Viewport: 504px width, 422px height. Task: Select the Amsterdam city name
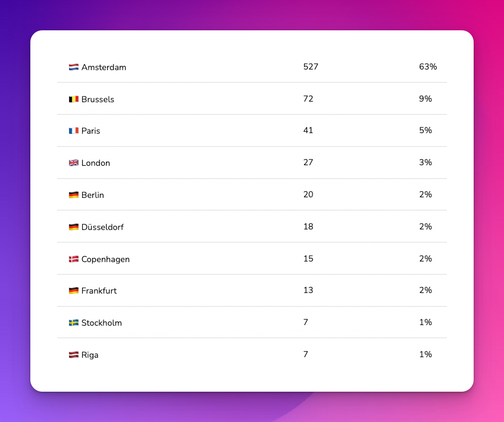104,67
